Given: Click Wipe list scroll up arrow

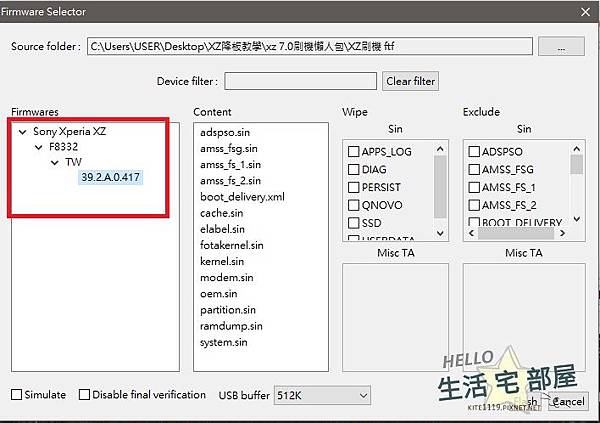Looking at the screenshot, I should click(440, 149).
